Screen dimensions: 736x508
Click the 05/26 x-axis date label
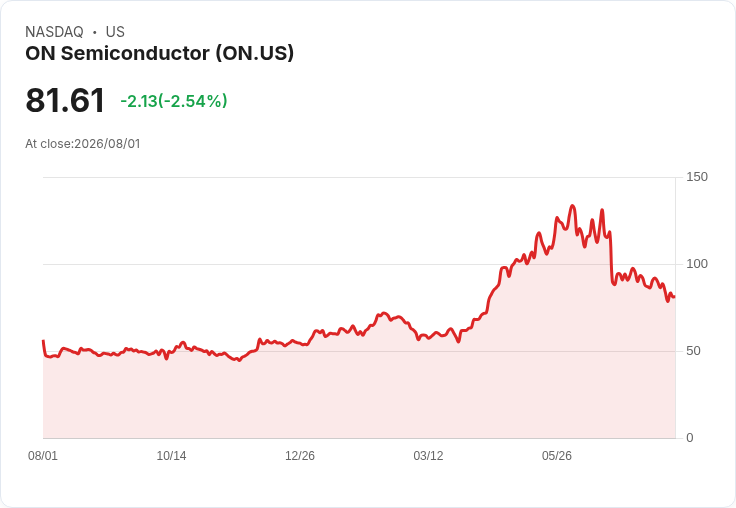click(557, 456)
